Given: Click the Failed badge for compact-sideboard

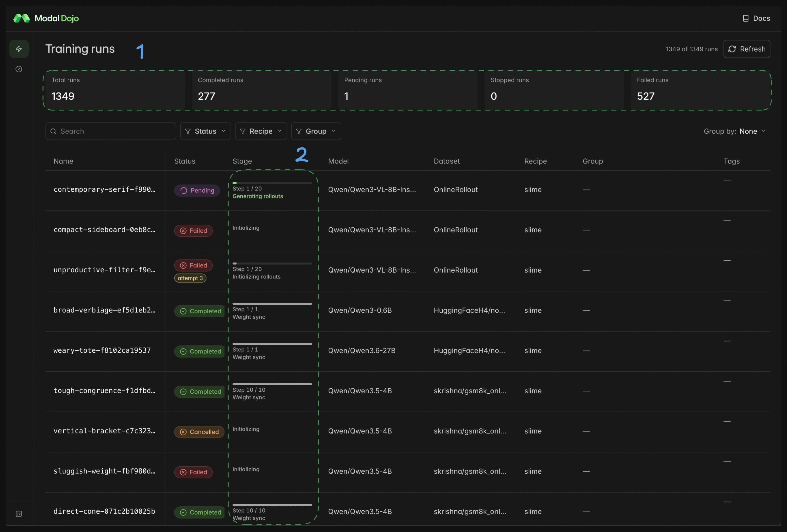Looking at the screenshot, I should pyautogui.click(x=193, y=231).
